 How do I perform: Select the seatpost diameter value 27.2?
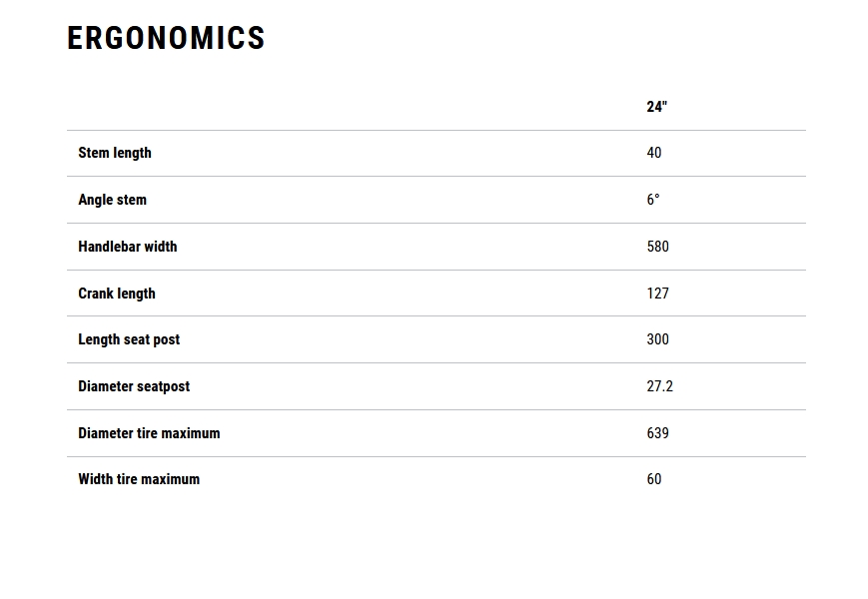(x=659, y=386)
